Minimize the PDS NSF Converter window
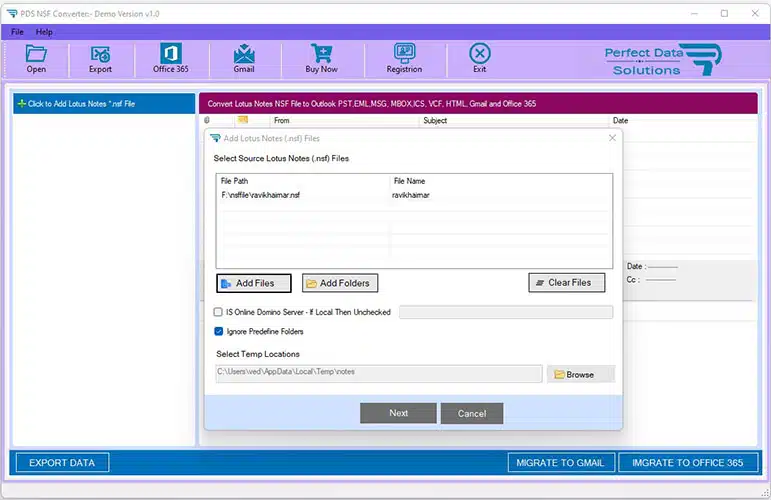Screen dimensions: 771x500 [x=694, y=13]
